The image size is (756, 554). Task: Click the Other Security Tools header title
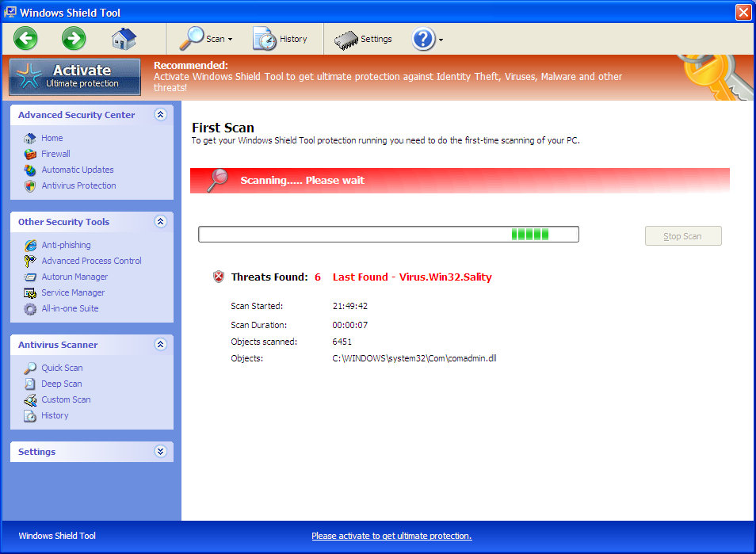pyautogui.click(x=63, y=222)
